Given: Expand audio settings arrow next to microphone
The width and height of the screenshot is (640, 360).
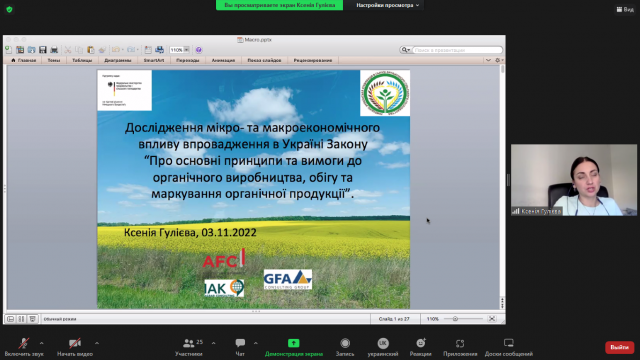Looking at the screenshot, I should click(x=41, y=343).
